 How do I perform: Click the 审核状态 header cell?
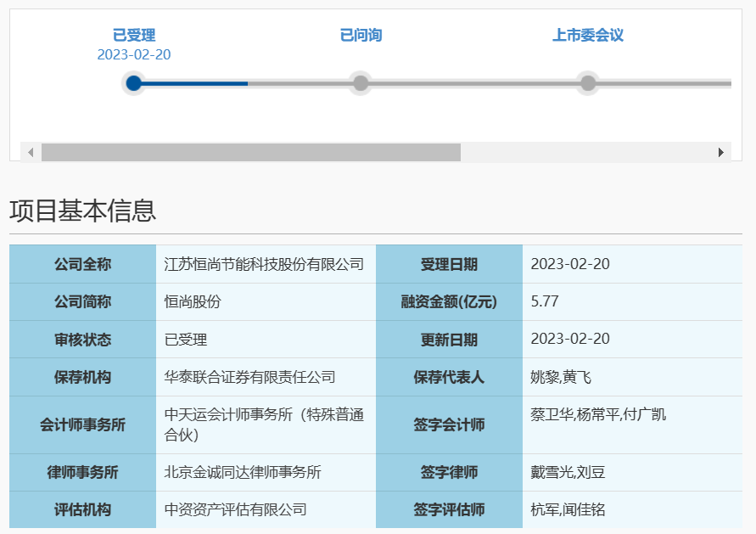[82, 340]
